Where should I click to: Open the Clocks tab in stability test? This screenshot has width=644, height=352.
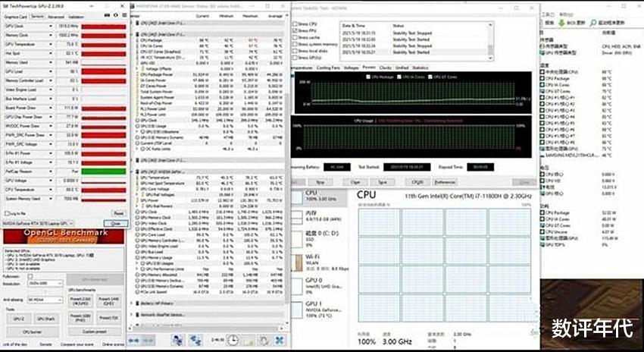coord(385,68)
